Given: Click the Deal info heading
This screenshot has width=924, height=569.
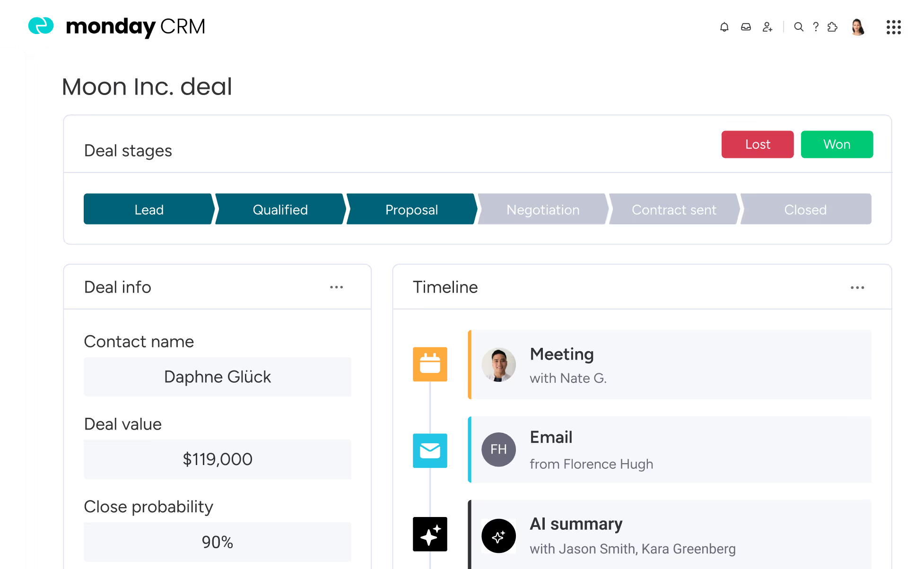Looking at the screenshot, I should point(118,287).
